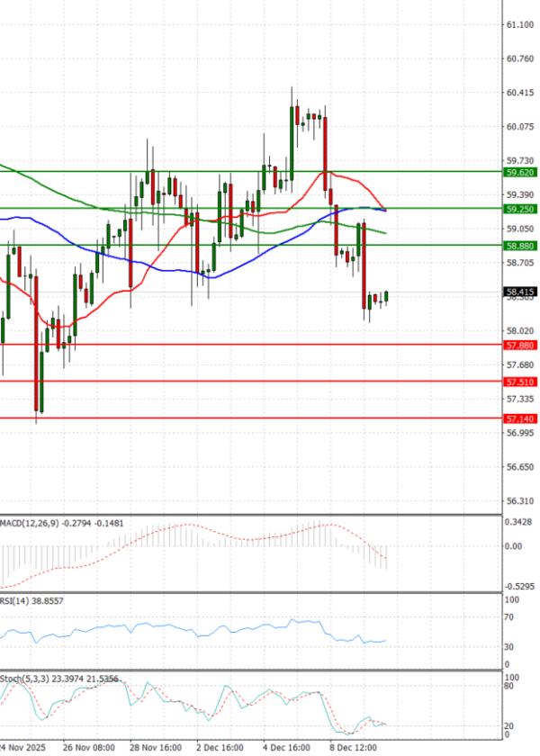The width and height of the screenshot is (540, 756).
Task: Click the 24 Nov 2025 date label
Action: [24, 747]
